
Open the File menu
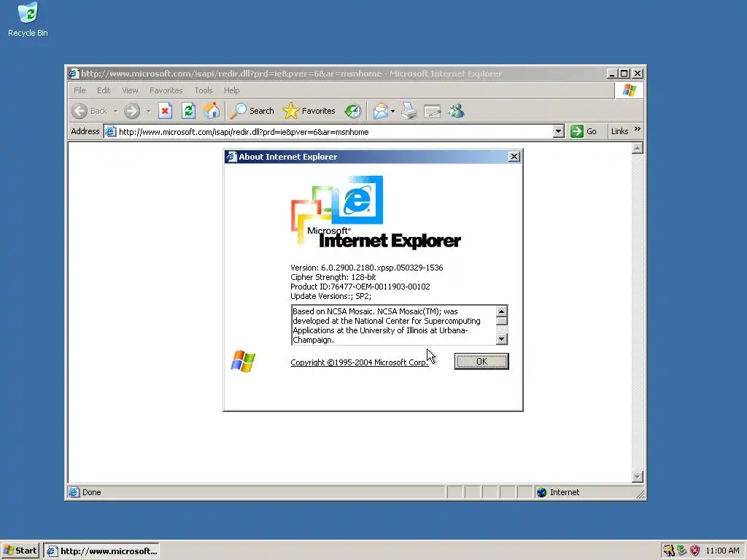[x=80, y=90]
